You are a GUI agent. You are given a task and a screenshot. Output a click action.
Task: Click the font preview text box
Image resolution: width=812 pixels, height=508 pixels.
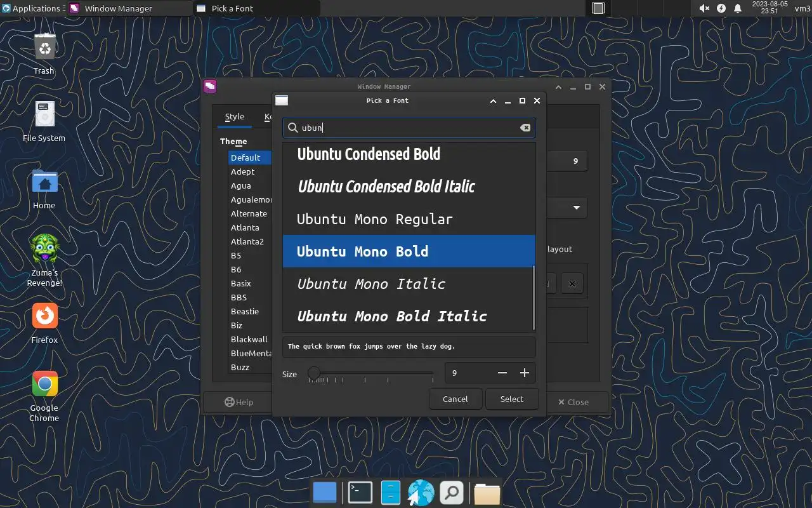click(x=409, y=347)
